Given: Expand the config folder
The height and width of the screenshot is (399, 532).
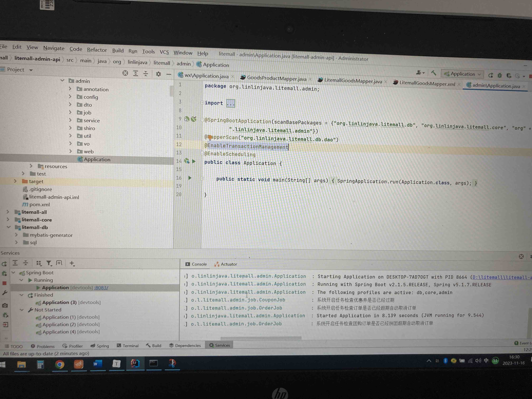Looking at the screenshot, I should (70, 96).
